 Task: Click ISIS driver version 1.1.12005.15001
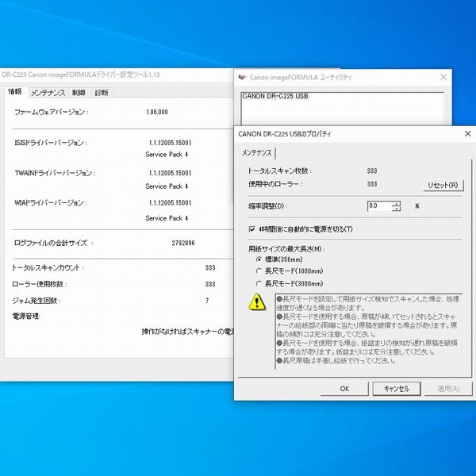point(170,143)
